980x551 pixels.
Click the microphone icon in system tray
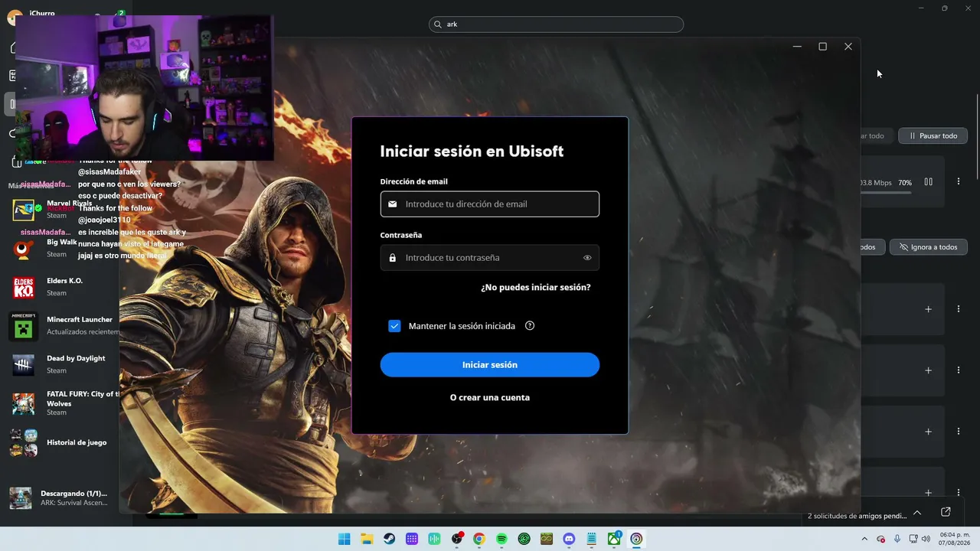[x=897, y=539]
